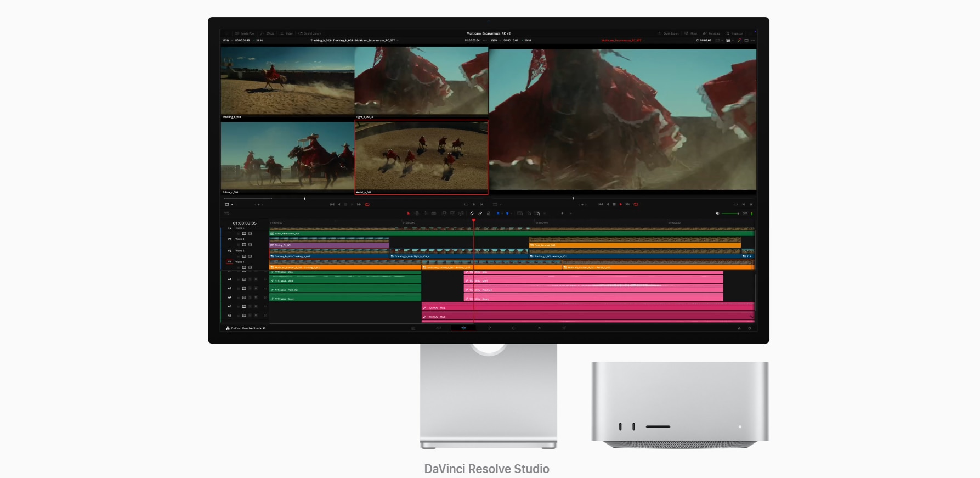Open the Fairlight page tab
This screenshot has width=980, height=478.
(x=539, y=328)
